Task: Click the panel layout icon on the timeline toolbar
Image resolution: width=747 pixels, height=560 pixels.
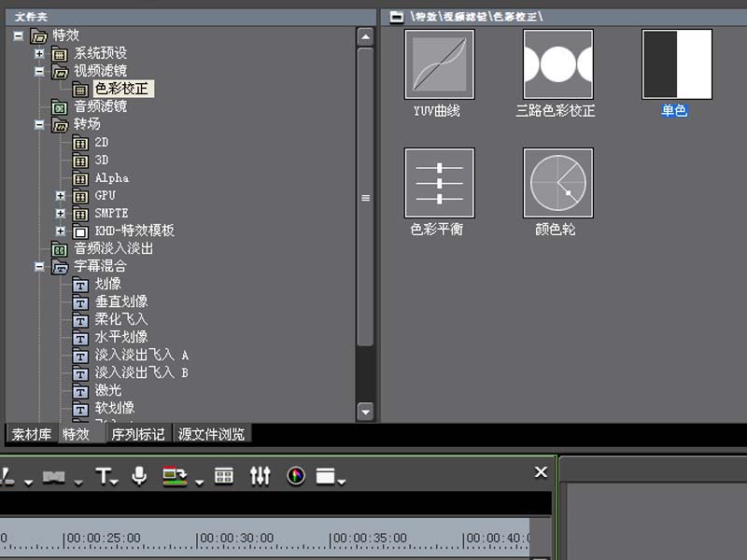Action: click(x=327, y=476)
